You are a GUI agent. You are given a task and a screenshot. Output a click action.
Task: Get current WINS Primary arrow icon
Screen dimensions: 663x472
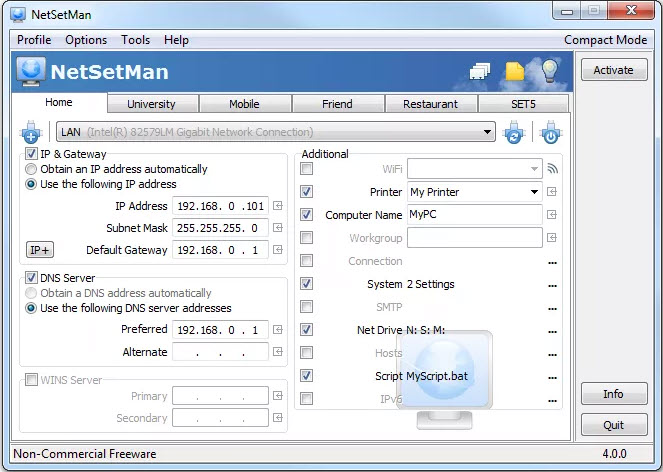click(x=278, y=396)
